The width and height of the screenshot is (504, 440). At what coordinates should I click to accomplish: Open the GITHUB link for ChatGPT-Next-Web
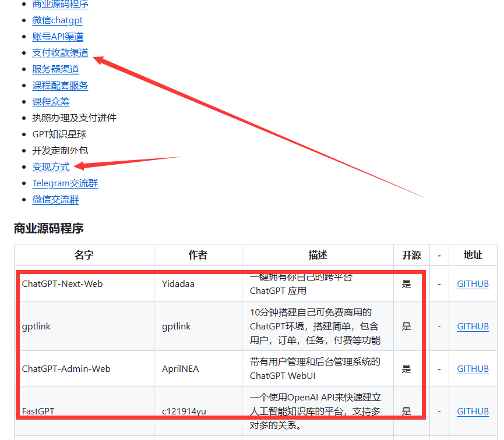click(473, 284)
